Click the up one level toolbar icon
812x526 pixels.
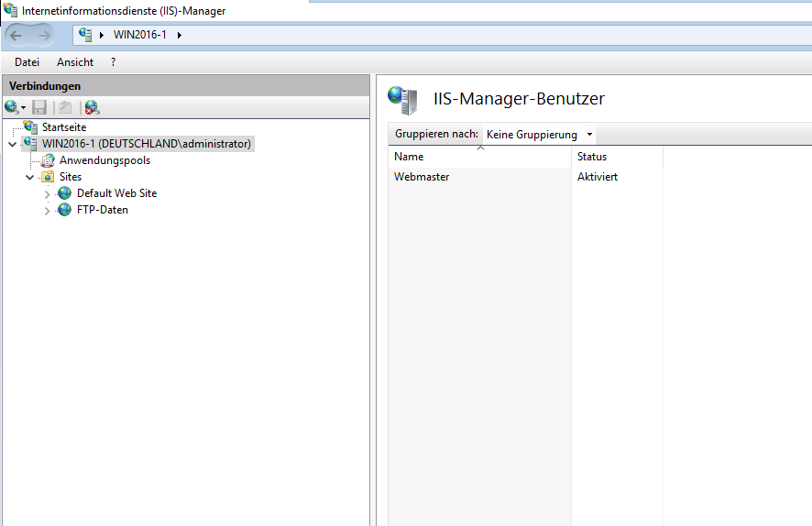(x=65, y=107)
